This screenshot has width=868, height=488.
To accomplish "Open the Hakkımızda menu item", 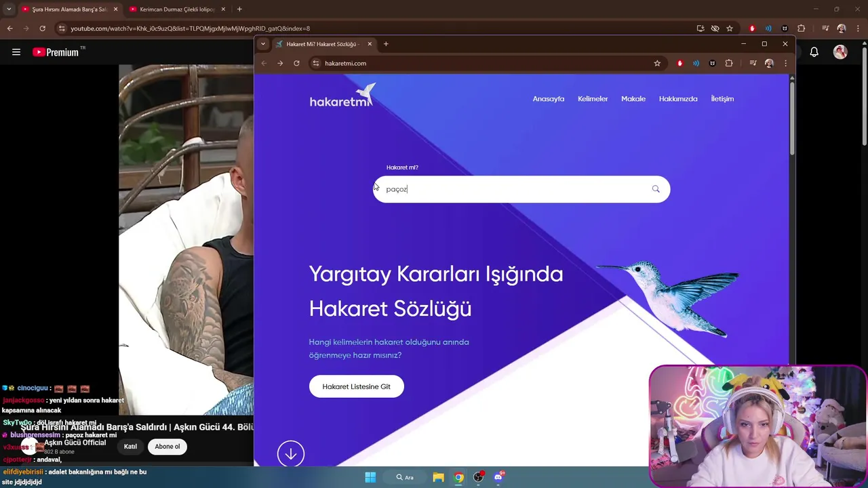I will click(x=678, y=99).
